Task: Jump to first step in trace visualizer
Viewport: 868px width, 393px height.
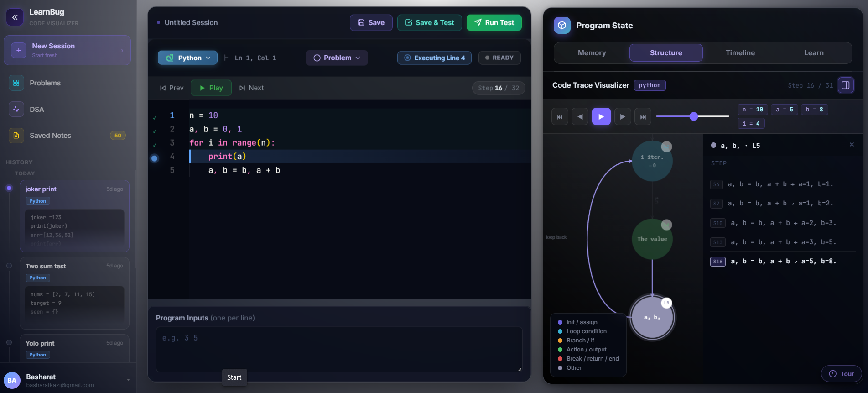Action: coord(560,117)
